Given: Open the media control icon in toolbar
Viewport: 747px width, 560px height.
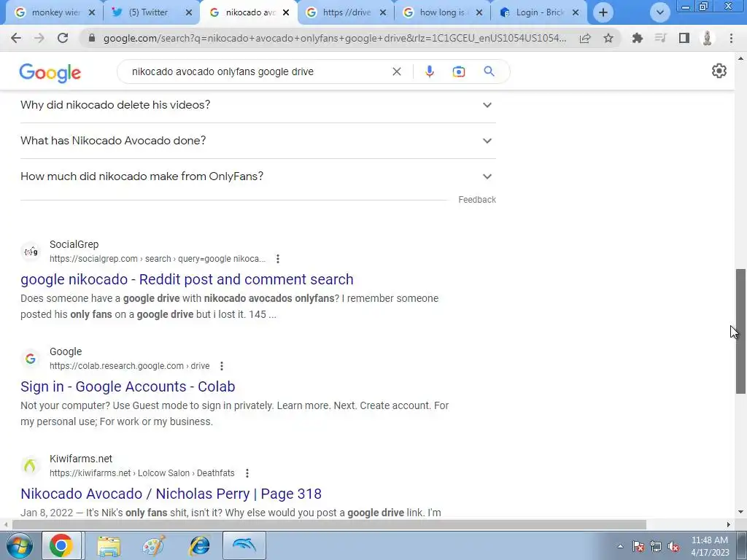Looking at the screenshot, I should (x=660, y=38).
